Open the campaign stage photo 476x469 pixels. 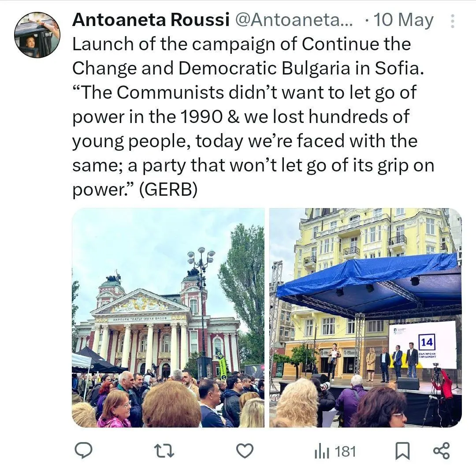pos(365,317)
